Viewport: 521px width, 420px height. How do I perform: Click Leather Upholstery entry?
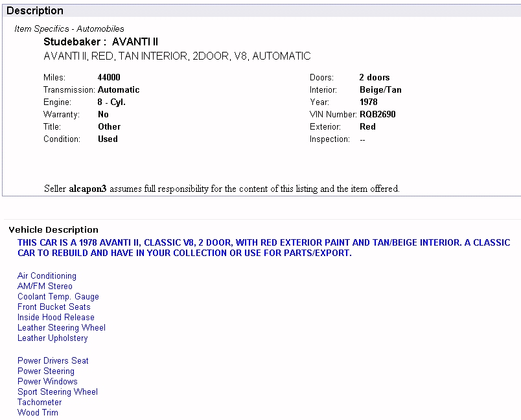[52, 338]
